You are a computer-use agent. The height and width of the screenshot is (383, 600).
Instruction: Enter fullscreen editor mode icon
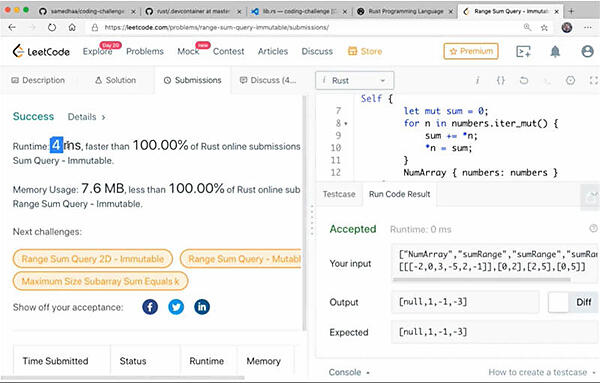[x=593, y=80]
